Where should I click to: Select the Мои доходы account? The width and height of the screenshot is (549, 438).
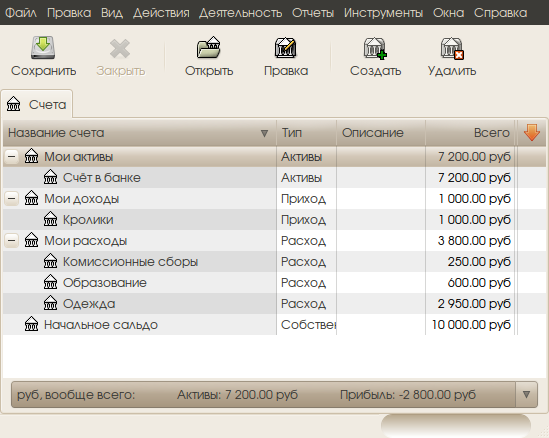pyautogui.click(x=274, y=199)
